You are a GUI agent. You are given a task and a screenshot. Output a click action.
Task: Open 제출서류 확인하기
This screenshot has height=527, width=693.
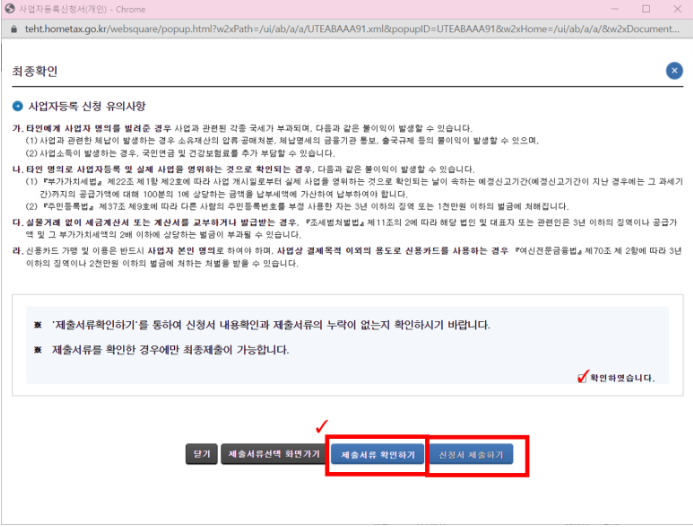pyautogui.click(x=377, y=454)
